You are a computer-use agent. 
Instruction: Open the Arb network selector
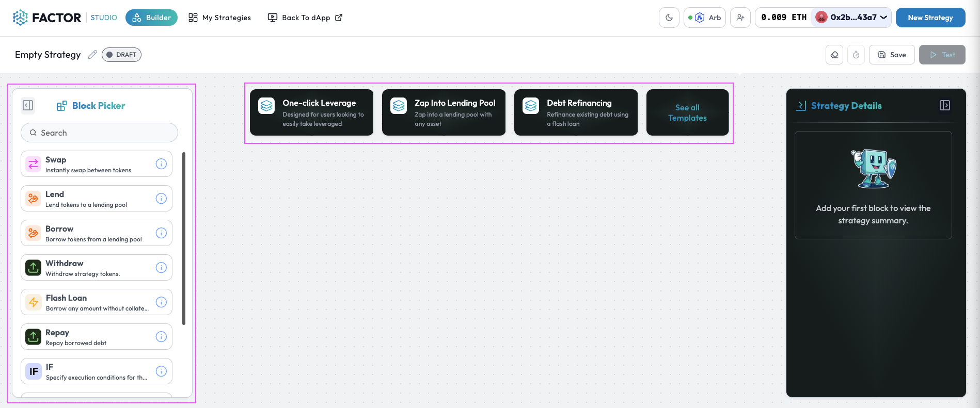[705, 18]
